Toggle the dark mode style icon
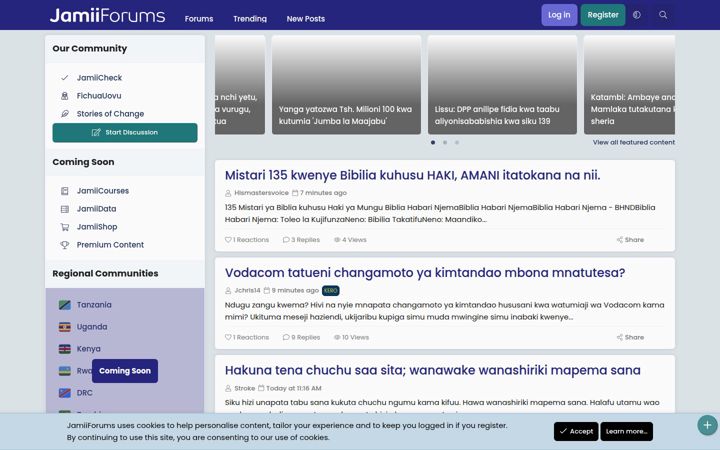This screenshot has height=450, width=720. pos(636,15)
